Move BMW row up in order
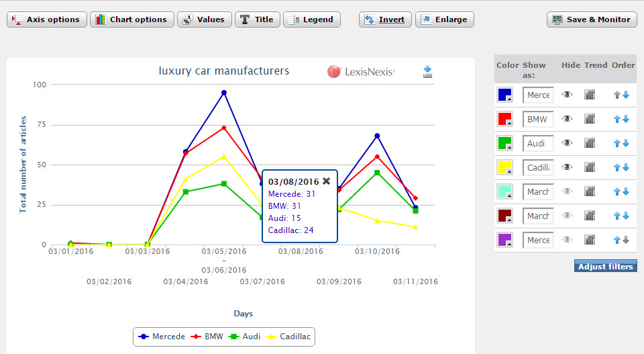 (x=617, y=120)
